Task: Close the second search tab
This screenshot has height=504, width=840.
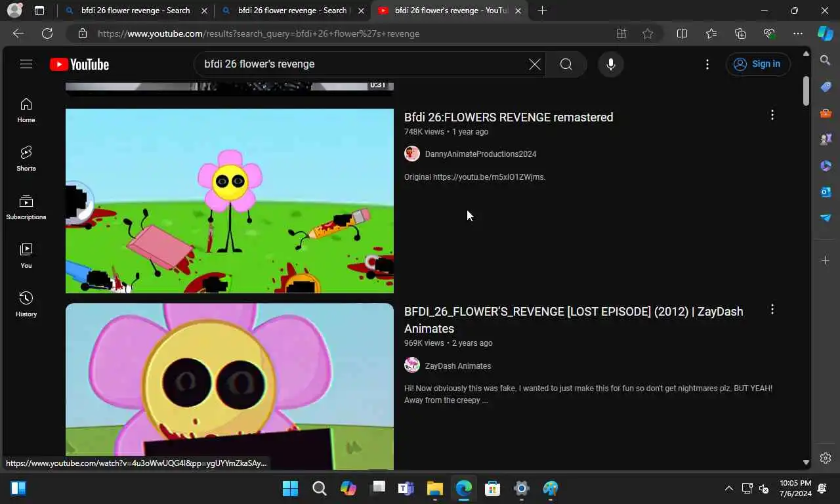Action: pyautogui.click(x=361, y=10)
